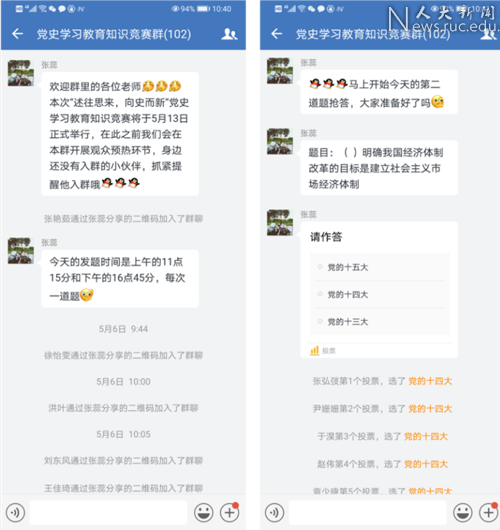This screenshot has height=530, width=500.
Task: Tap back arrow in right chat header
Action: tap(277, 34)
